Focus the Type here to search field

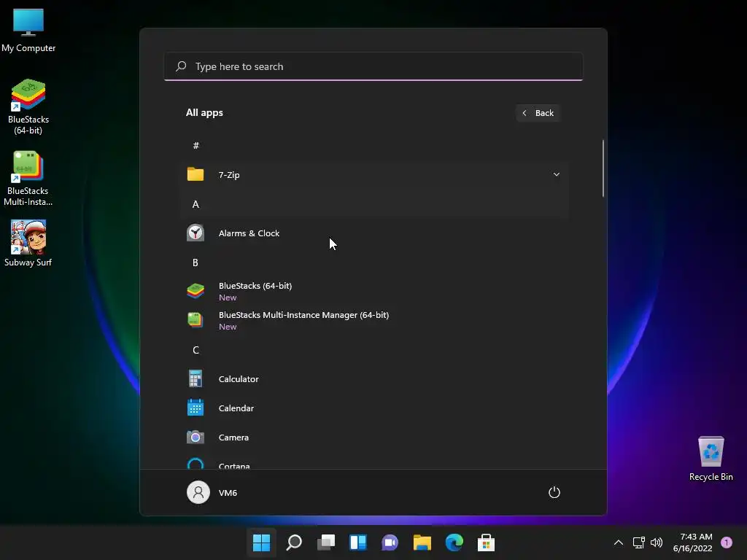[x=373, y=66]
